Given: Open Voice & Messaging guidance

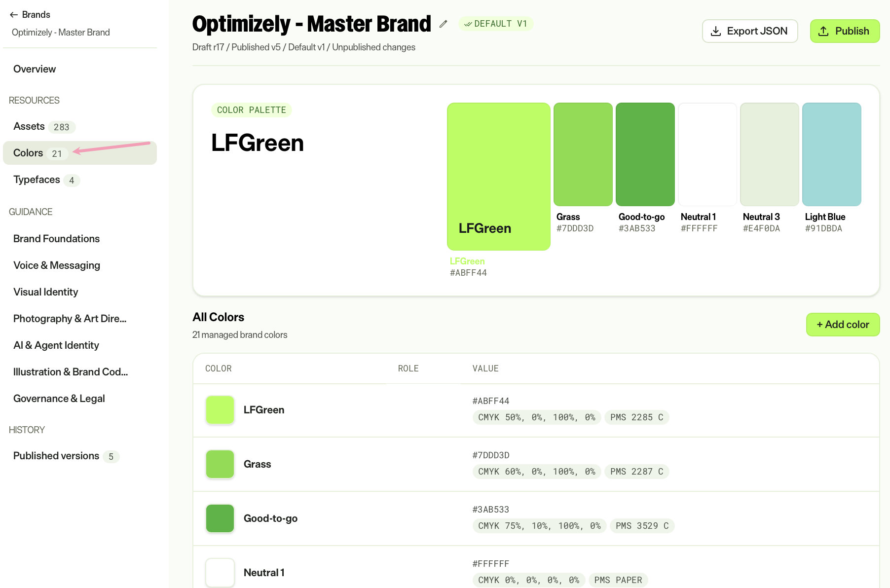Looking at the screenshot, I should [x=57, y=265].
